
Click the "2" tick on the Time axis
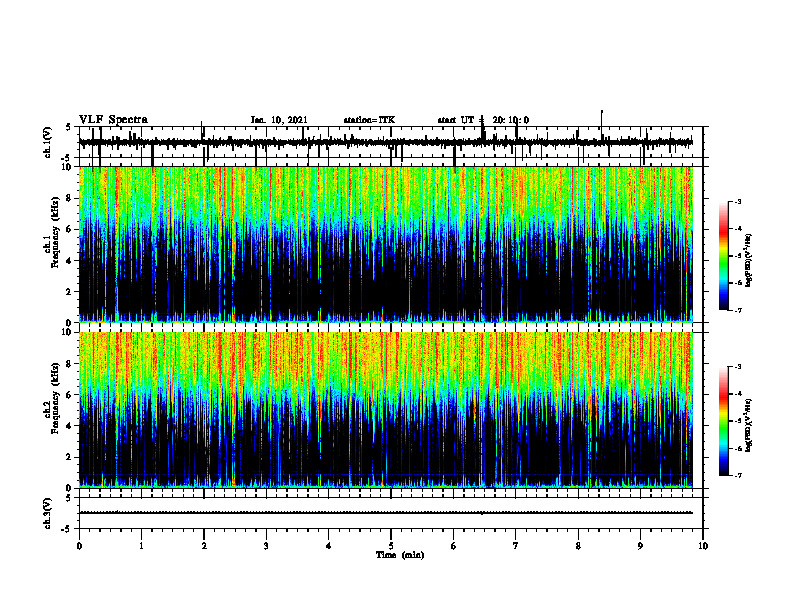tap(204, 546)
